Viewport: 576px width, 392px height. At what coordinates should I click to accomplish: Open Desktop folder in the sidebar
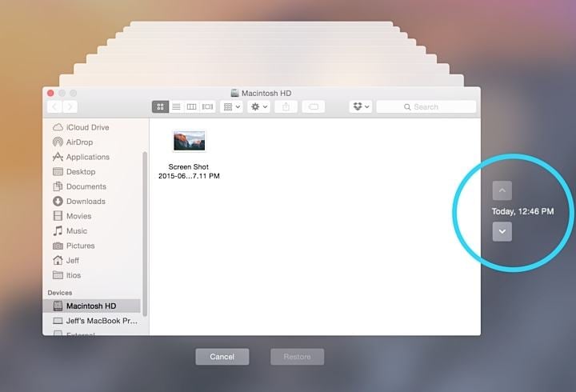click(x=74, y=171)
